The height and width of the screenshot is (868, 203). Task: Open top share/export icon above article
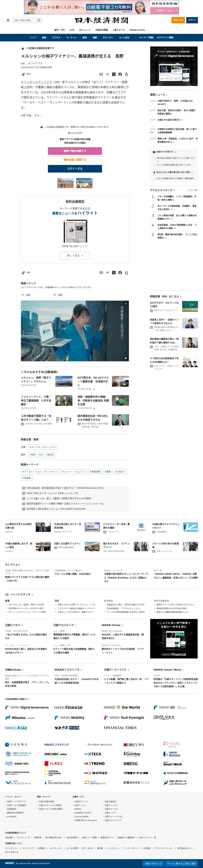pyautogui.click(x=126, y=74)
